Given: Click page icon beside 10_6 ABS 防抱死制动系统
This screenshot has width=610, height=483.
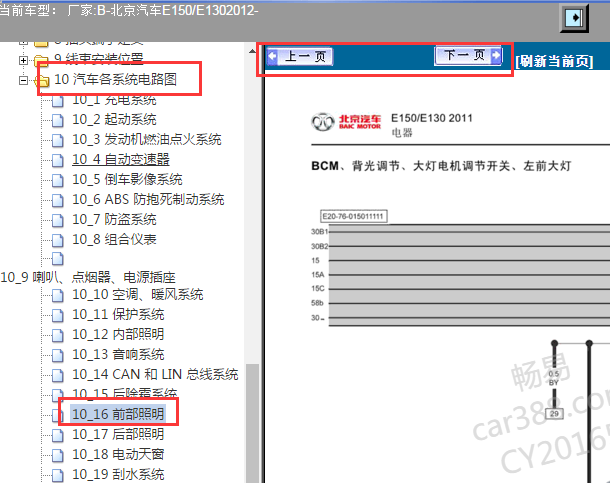Looking at the screenshot, I should [58, 200].
